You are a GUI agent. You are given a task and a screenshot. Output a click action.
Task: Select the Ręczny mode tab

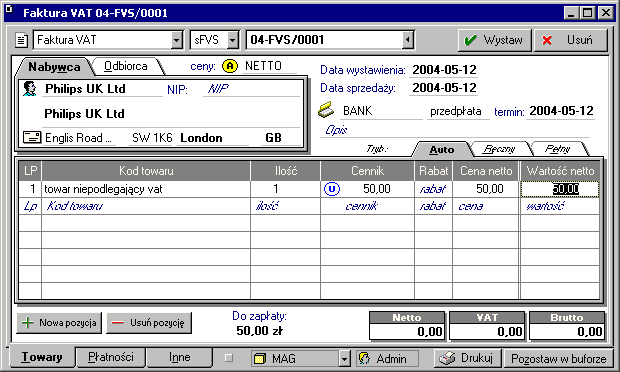click(499, 149)
